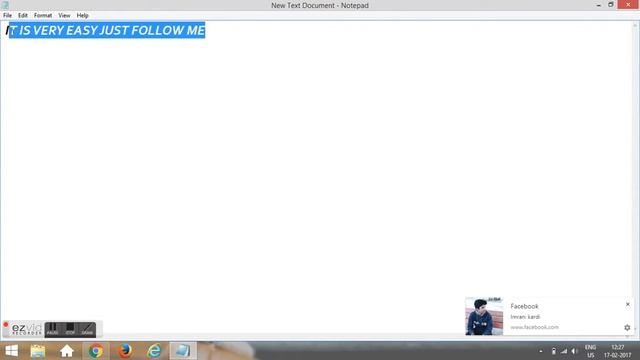Open the Help menu
This screenshot has width=640, height=360.
(x=82, y=16)
